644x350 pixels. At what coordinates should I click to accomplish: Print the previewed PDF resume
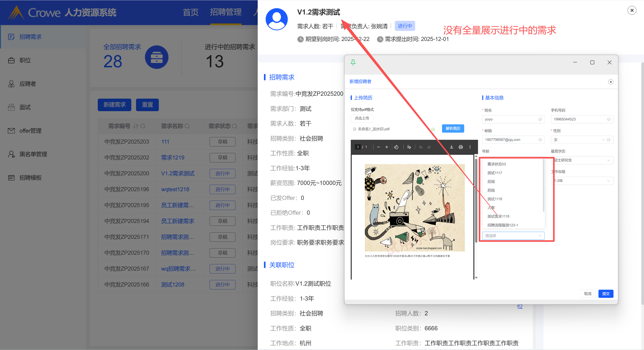pos(461,147)
